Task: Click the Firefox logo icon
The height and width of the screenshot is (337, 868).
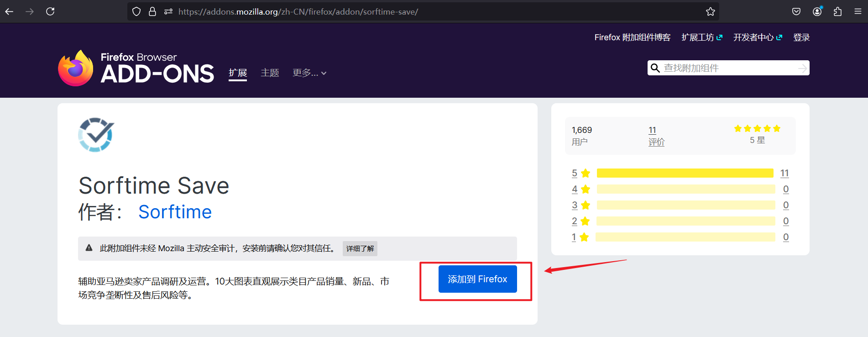Action: click(x=76, y=68)
